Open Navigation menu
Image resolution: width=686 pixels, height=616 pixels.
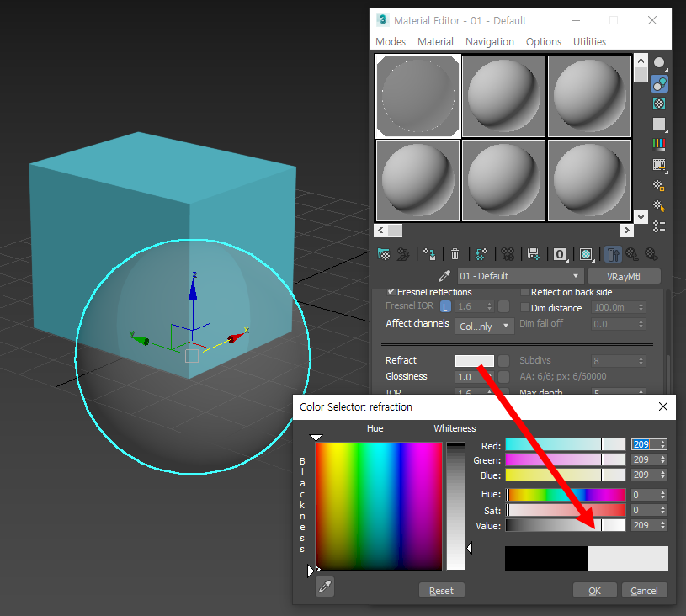(490, 41)
